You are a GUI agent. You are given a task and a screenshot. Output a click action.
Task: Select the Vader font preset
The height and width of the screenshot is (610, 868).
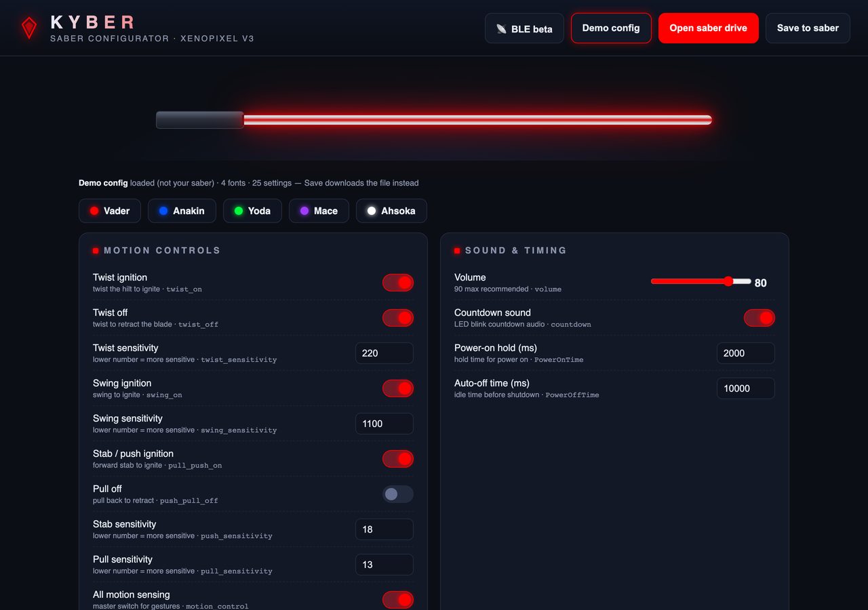tap(110, 211)
